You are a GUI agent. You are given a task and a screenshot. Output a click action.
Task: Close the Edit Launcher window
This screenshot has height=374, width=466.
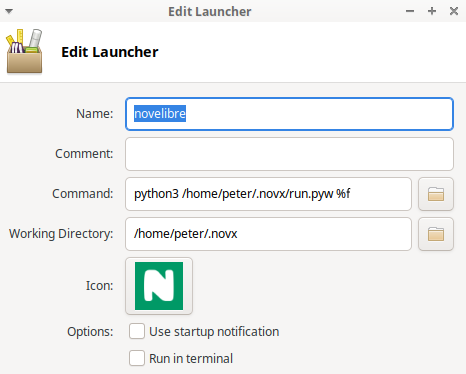[x=454, y=11]
